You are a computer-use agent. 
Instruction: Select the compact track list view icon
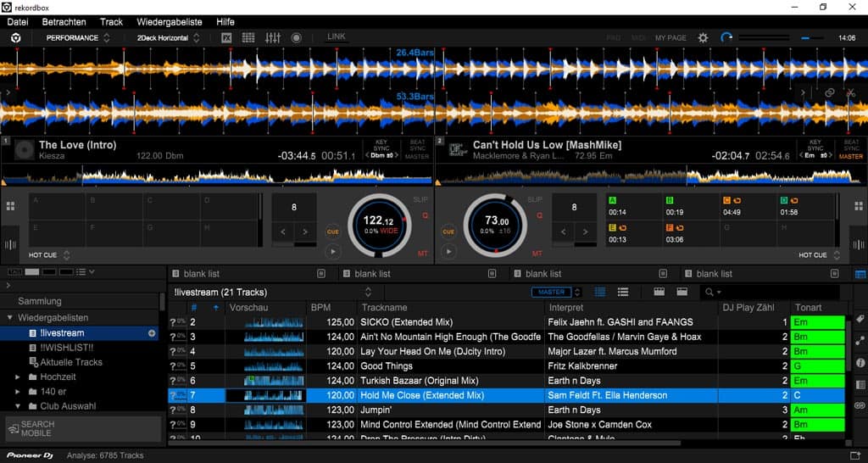(600, 292)
